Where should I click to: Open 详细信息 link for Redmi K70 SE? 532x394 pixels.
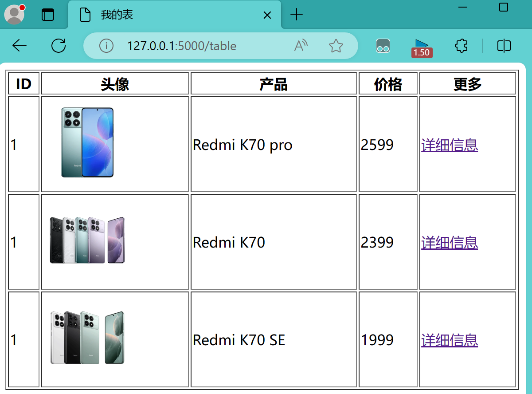[x=450, y=340]
